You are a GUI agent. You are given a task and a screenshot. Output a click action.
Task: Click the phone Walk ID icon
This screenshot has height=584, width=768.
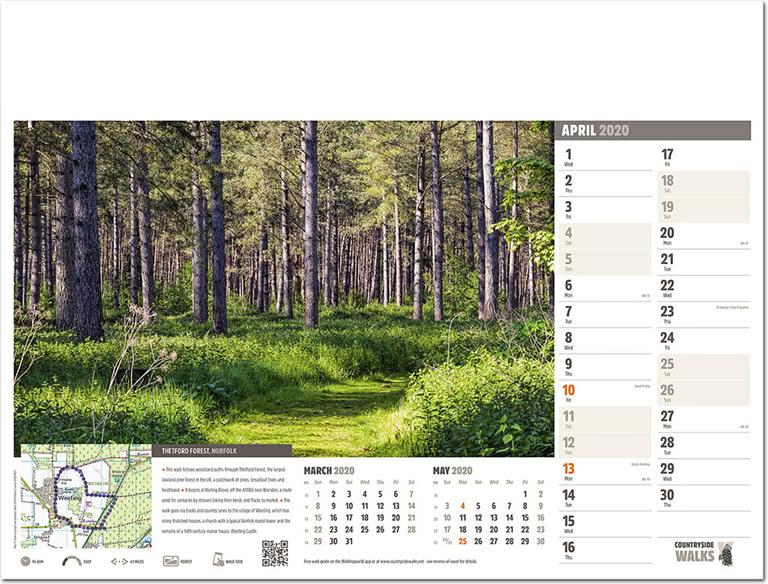coord(218,560)
